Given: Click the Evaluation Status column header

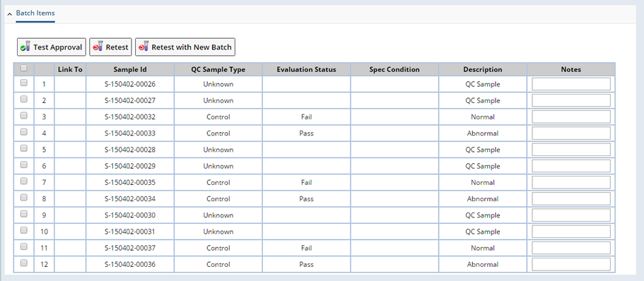Looking at the screenshot, I should [306, 69].
